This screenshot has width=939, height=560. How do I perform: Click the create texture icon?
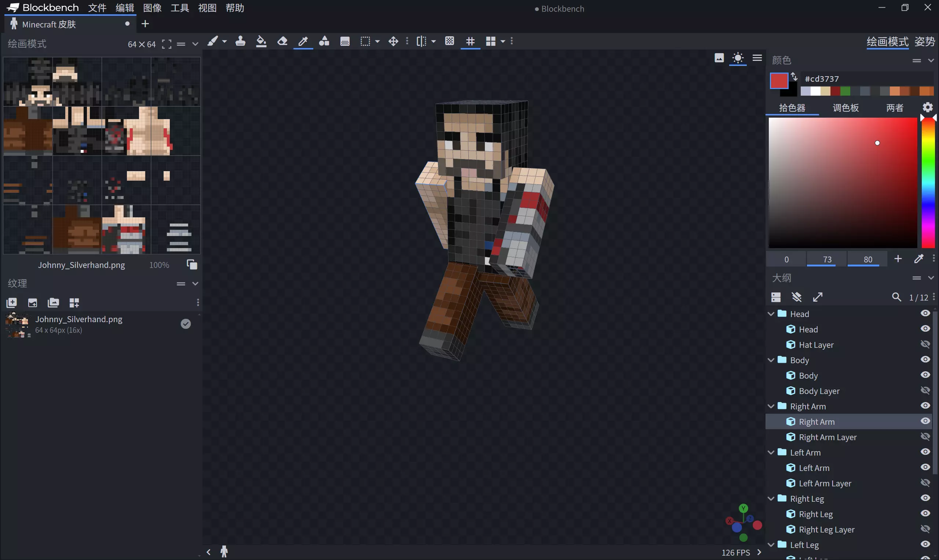[12, 303]
